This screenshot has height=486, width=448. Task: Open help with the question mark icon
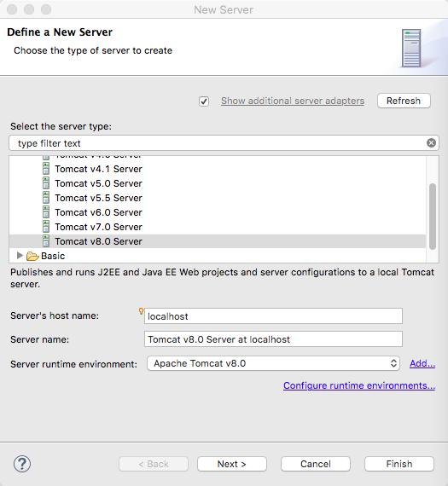tap(22, 464)
